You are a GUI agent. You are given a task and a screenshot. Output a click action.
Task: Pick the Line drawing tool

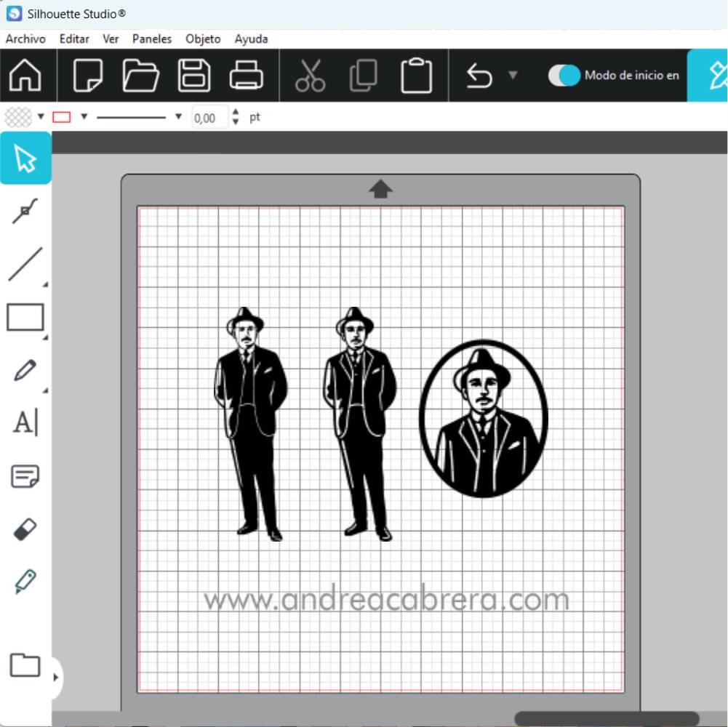point(25,264)
